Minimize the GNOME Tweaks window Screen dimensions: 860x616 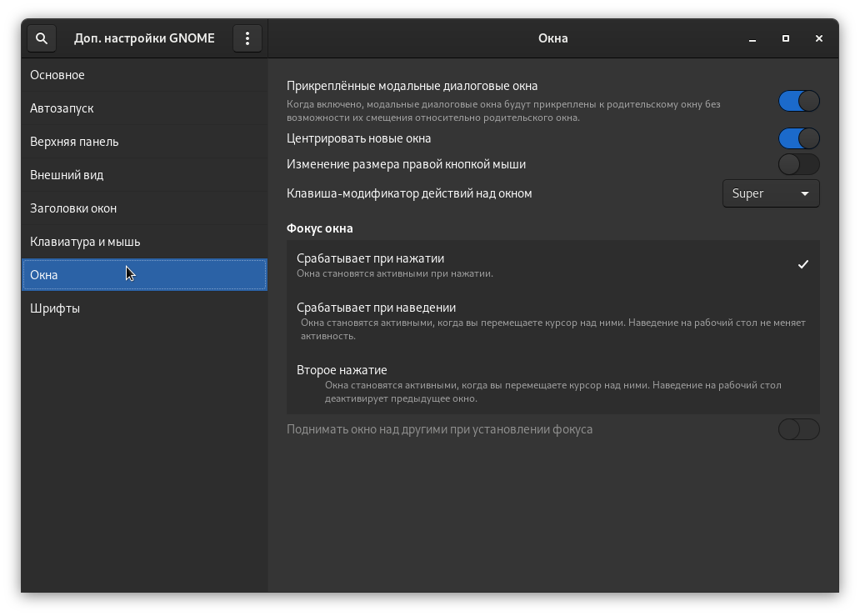[752, 38]
